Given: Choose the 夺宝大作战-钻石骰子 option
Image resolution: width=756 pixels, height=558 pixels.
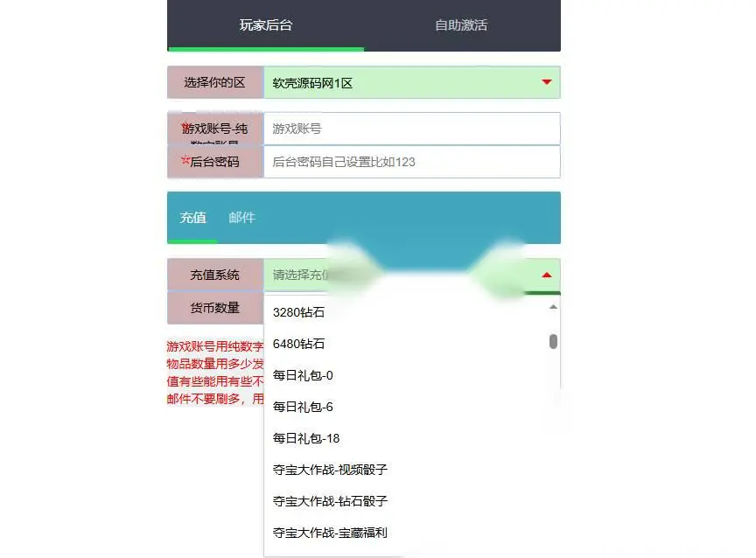Looking at the screenshot, I should (x=412, y=501).
